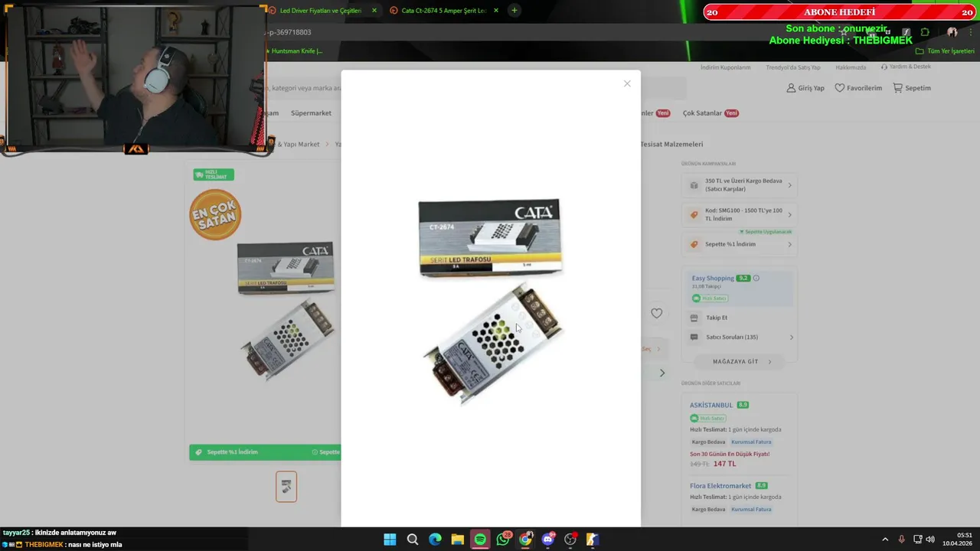The height and width of the screenshot is (551, 980).
Task: Click the next arrow beside product details
Action: tap(662, 373)
